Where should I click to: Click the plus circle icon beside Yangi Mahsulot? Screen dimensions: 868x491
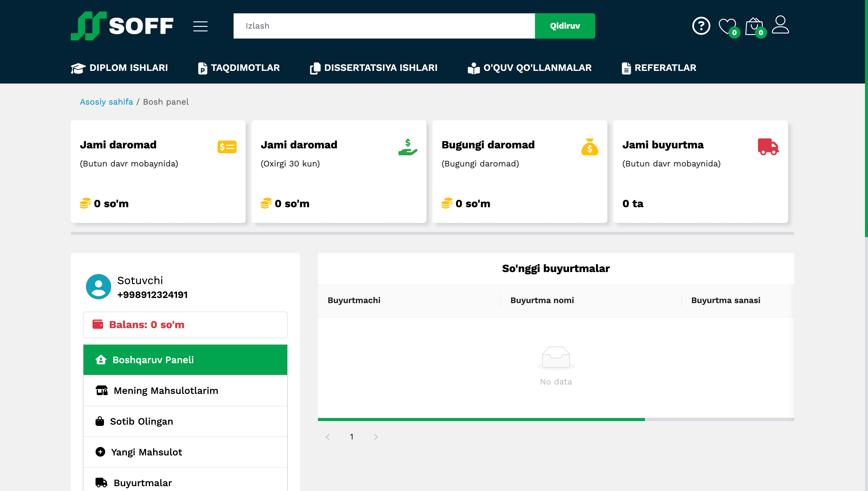click(100, 452)
